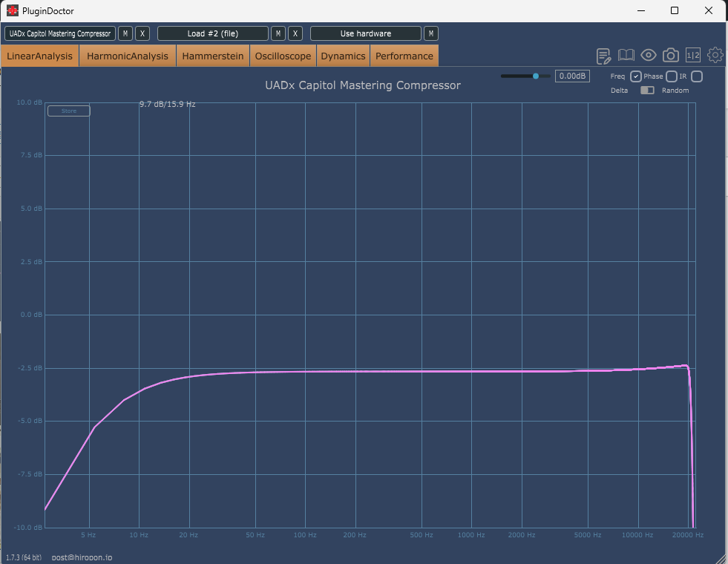Image resolution: width=728 pixels, height=564 pixels.
Task: Click the Use hardware button
Action: 365,33
